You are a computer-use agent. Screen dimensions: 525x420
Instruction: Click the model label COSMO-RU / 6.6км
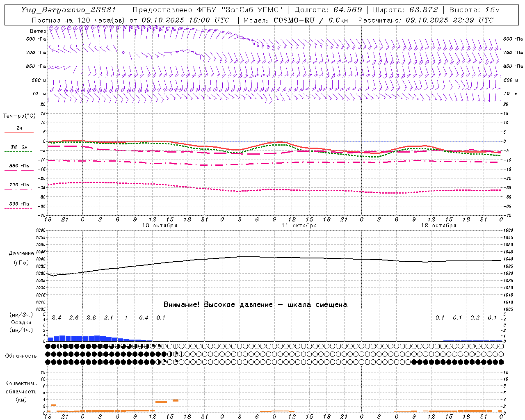coord(310,20)
